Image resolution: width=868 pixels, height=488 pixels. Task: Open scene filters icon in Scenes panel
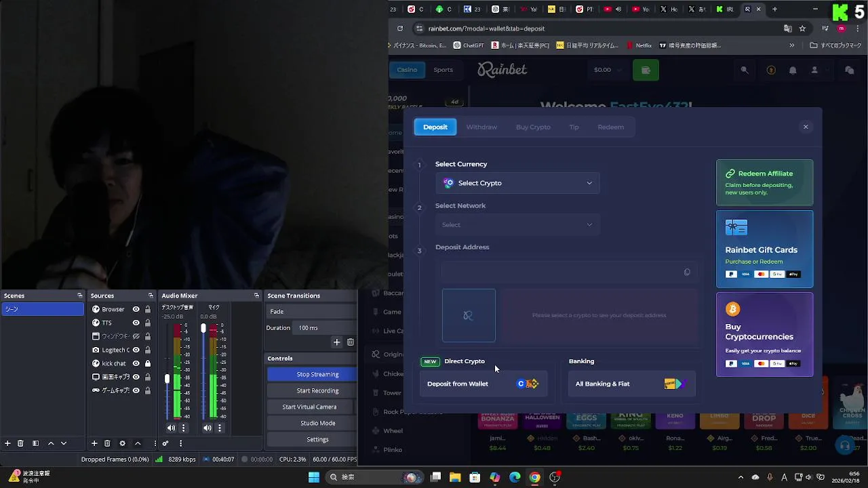[x=35, y=443]
